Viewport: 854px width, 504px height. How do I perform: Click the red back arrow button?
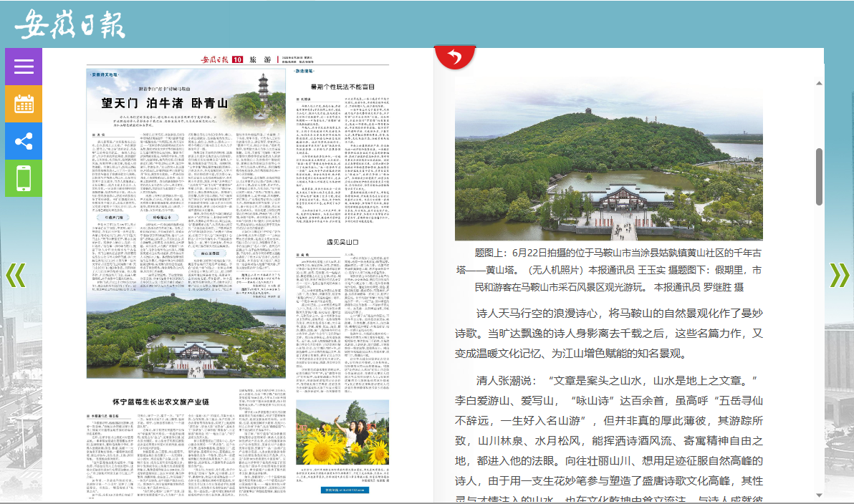click(x=455, y=57)
